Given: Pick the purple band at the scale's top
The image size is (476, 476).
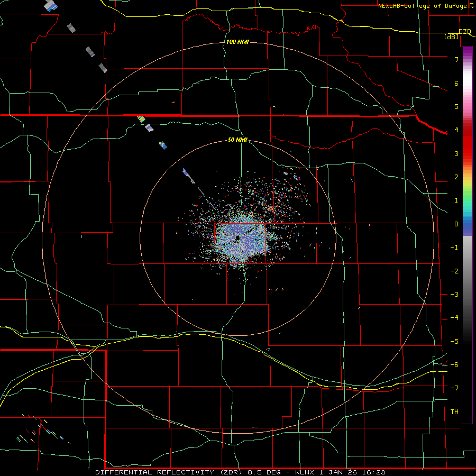Looking at the screenshot, I should [x=467, y=52].
